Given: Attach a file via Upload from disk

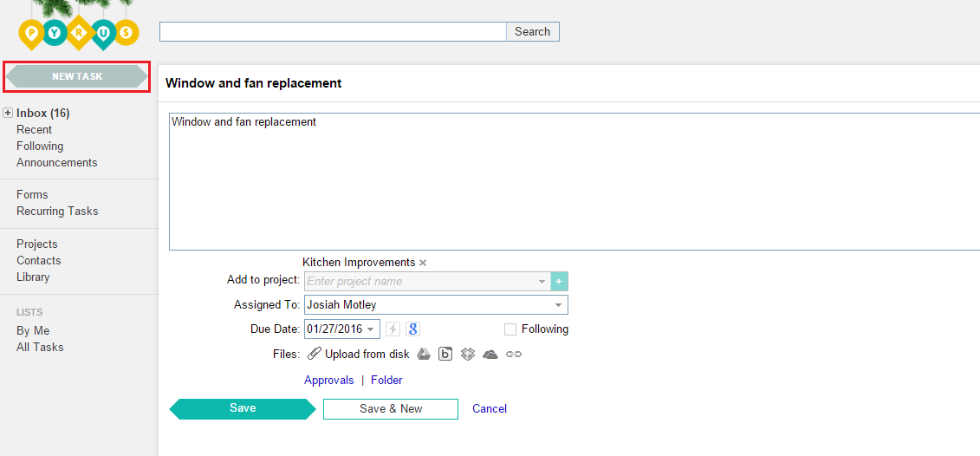Looking at the screenshot, I should coord(358,354).
